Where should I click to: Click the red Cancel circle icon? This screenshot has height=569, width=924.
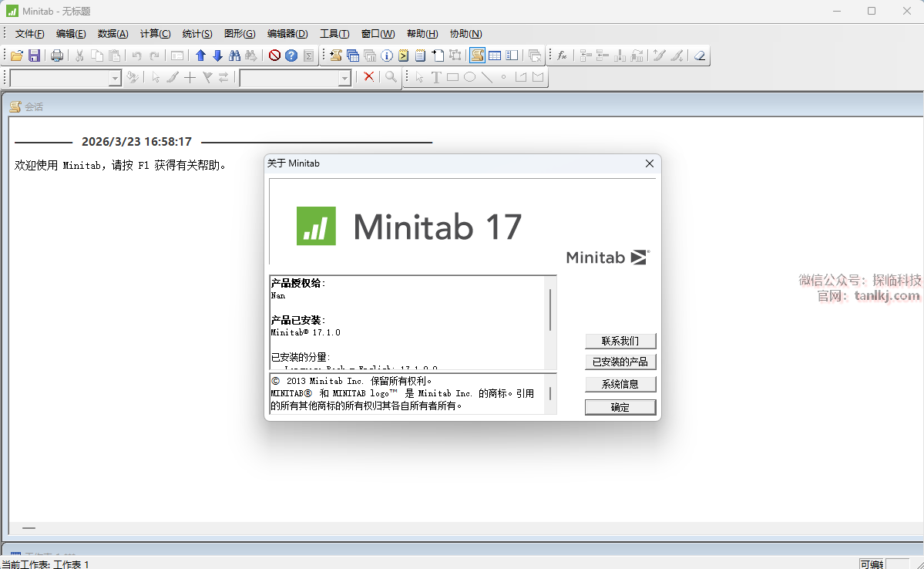pos(274,56)
